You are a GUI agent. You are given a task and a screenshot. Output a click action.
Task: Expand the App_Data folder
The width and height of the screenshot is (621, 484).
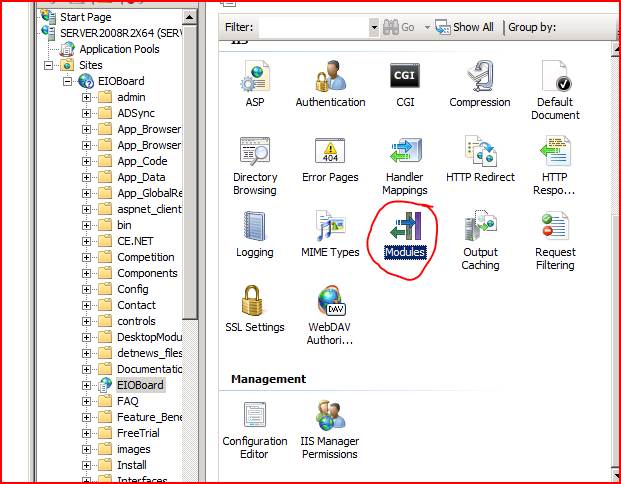coord(86,177)
